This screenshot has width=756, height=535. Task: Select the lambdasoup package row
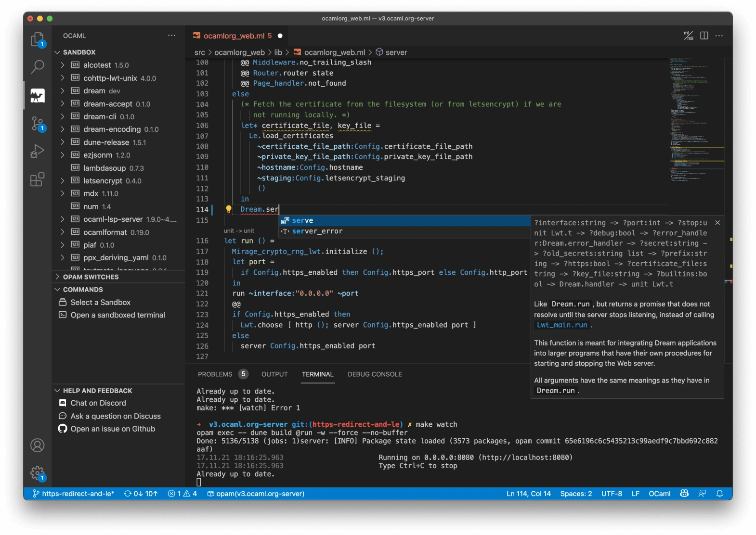pyautogui.click(x=118, y=168)
